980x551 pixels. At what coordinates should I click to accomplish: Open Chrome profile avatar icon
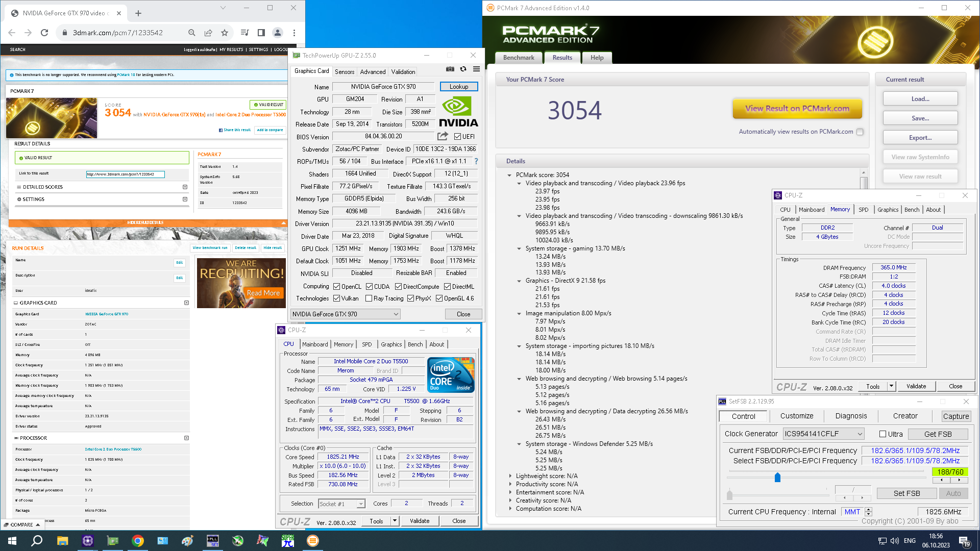coord(278,33)
